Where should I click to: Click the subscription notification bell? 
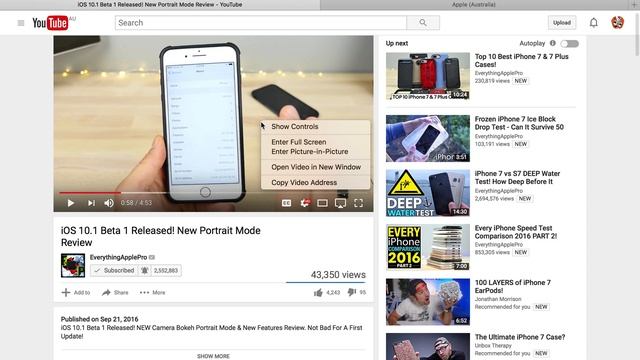click(x=144, y=271)
